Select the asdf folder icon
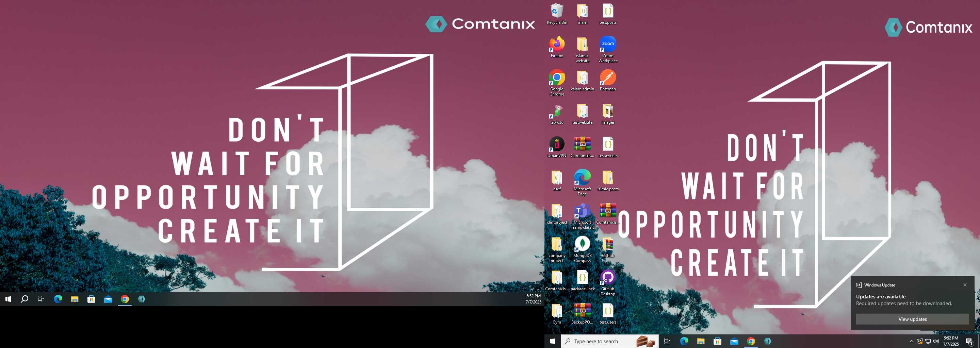The height and width of the screenshot is (348, 980). (x=557, y=180)
